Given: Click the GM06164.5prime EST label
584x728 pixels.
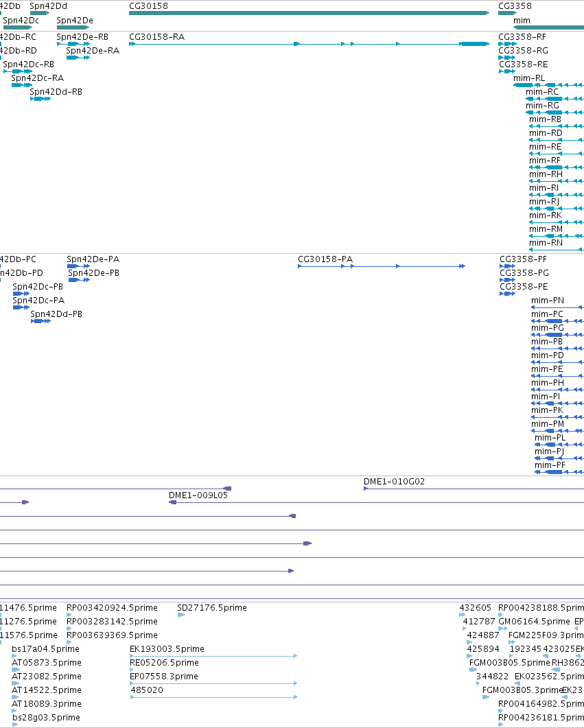Looking at the screenshot, I should click(x=534, y=621).
